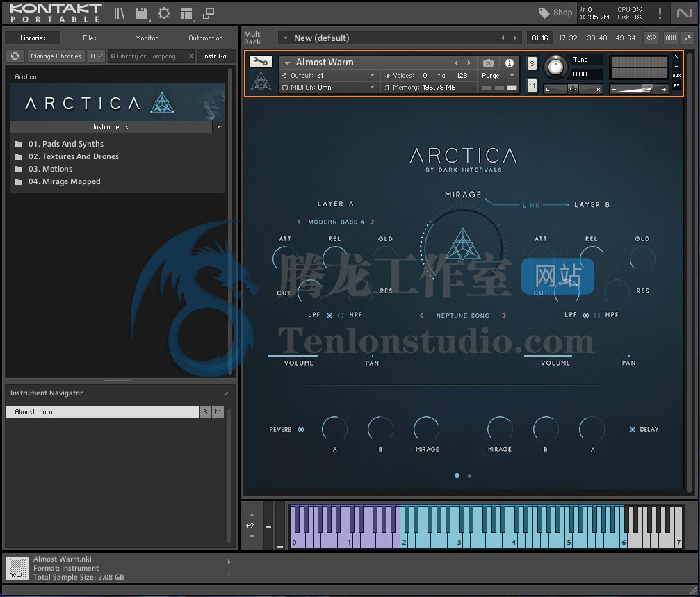The image size is (700, 597).
Task: Click the Instr Nav button
Action: click(216, 56)
